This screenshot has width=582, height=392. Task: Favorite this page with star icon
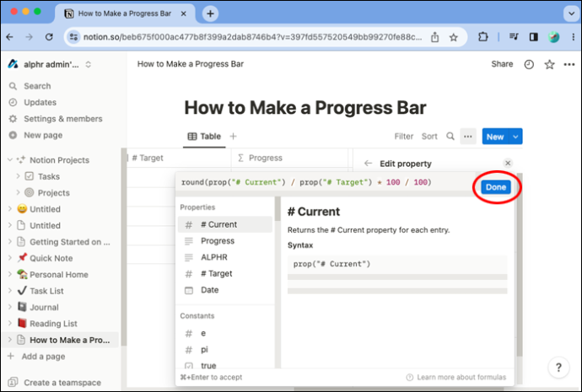(549, 65)
